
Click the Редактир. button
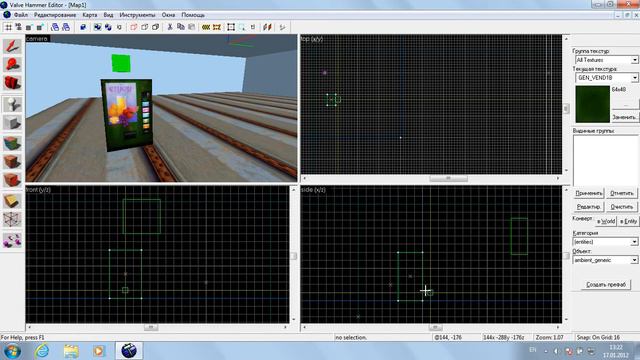click(x=589, y=207)
